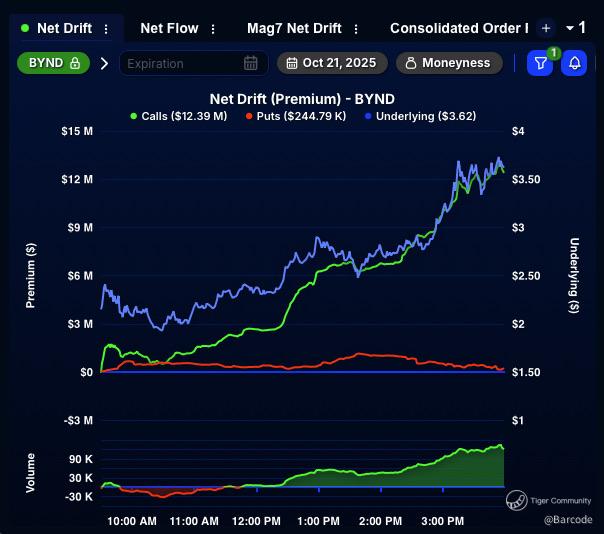Open Net Flow tab options menu
This screenshot has width=604, height=534.
point(213,29)
